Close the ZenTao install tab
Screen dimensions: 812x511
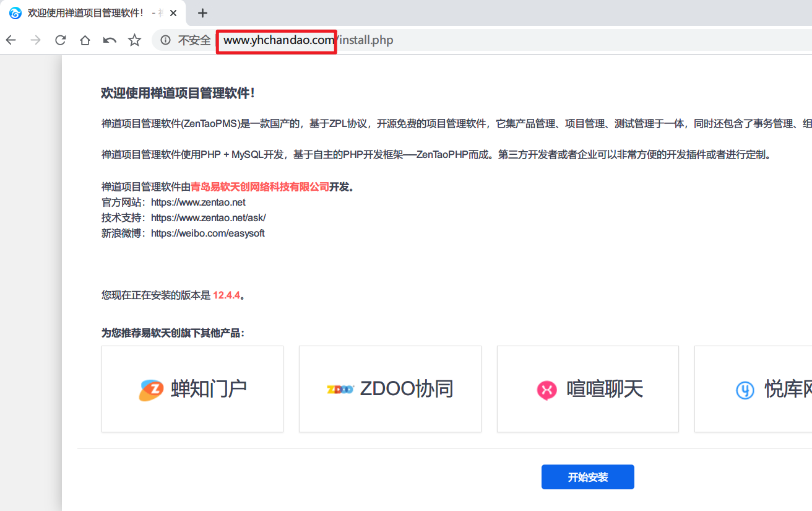(x=173, y=13)
